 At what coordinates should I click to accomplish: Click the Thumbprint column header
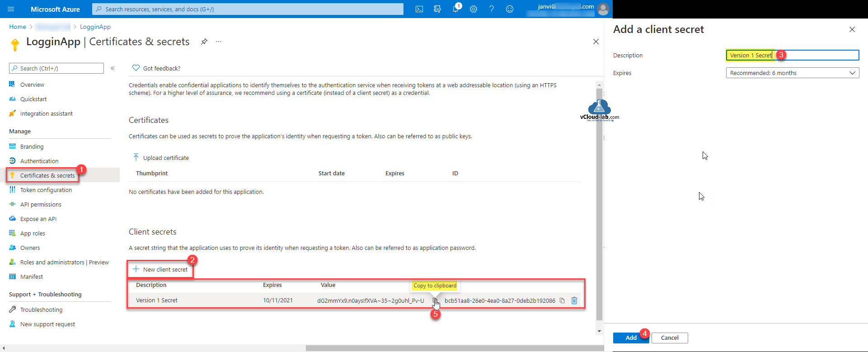click(152, 173)
